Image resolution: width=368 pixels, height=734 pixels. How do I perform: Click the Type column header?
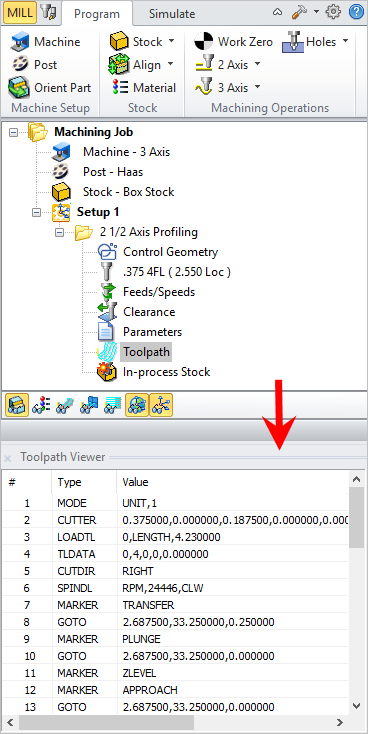tap(84, 482)
